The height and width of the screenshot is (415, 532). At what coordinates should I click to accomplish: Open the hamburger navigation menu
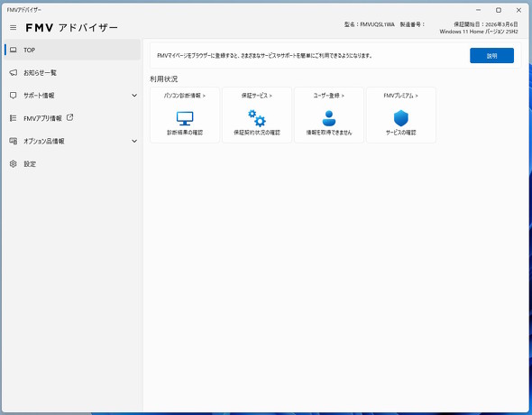pos(14,27)
